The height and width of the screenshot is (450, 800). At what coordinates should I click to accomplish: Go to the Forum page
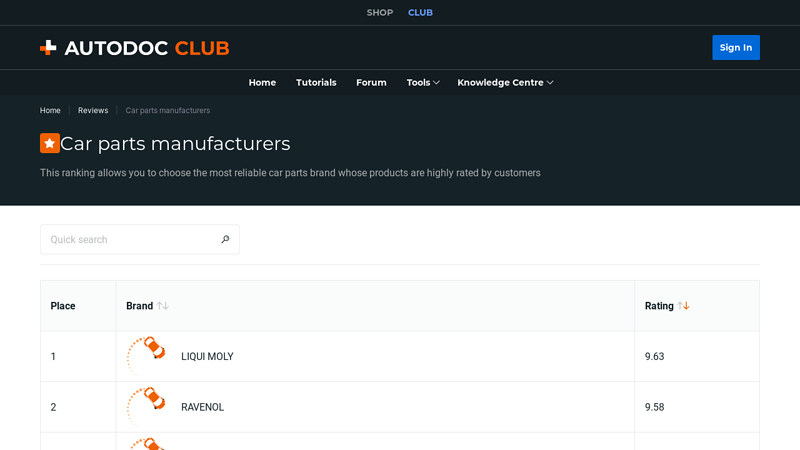pyautogui.click(x=371, y=83)
